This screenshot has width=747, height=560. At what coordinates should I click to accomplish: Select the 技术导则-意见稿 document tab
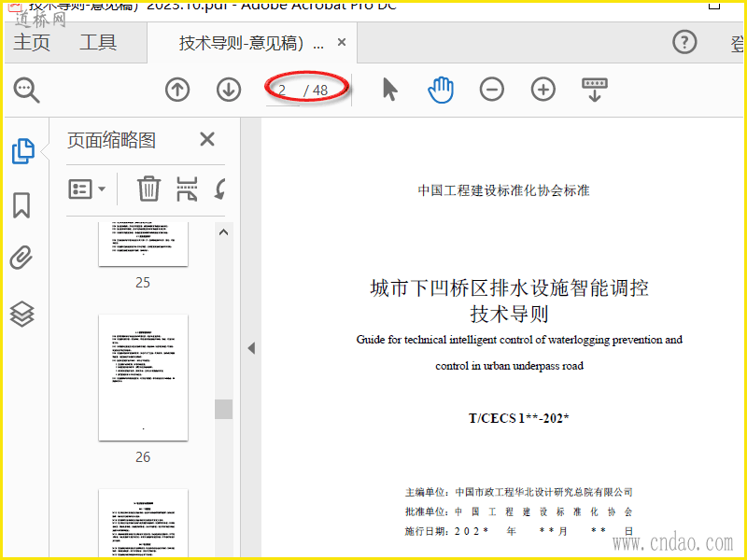pyautogui.click(x=251, y=43)
